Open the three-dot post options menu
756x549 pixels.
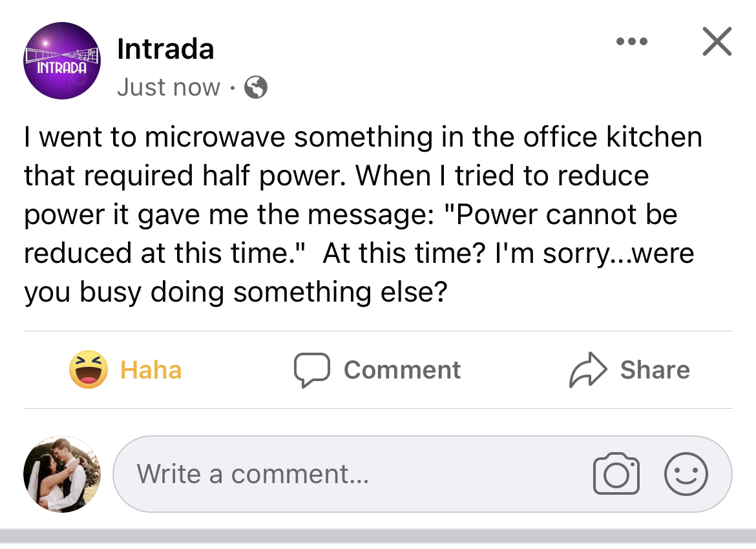point(631,42)
